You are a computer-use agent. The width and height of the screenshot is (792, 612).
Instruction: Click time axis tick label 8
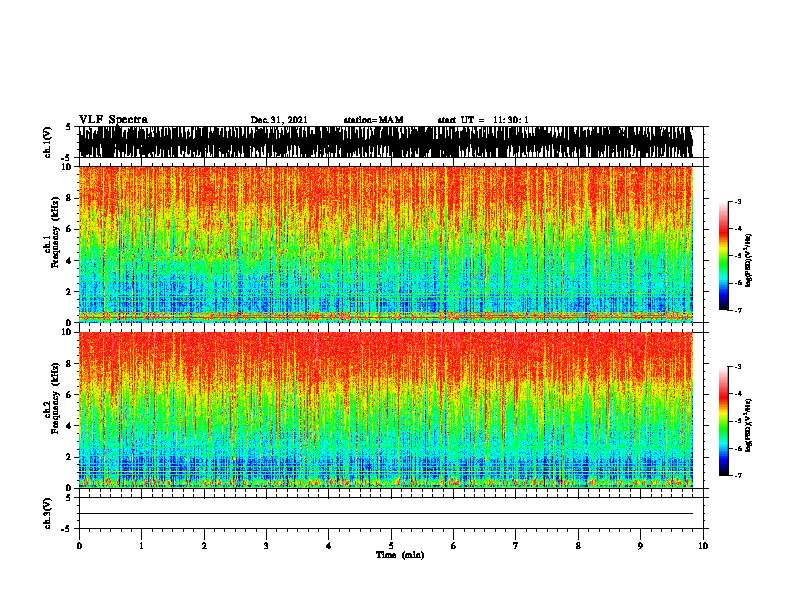pos(578,546)
